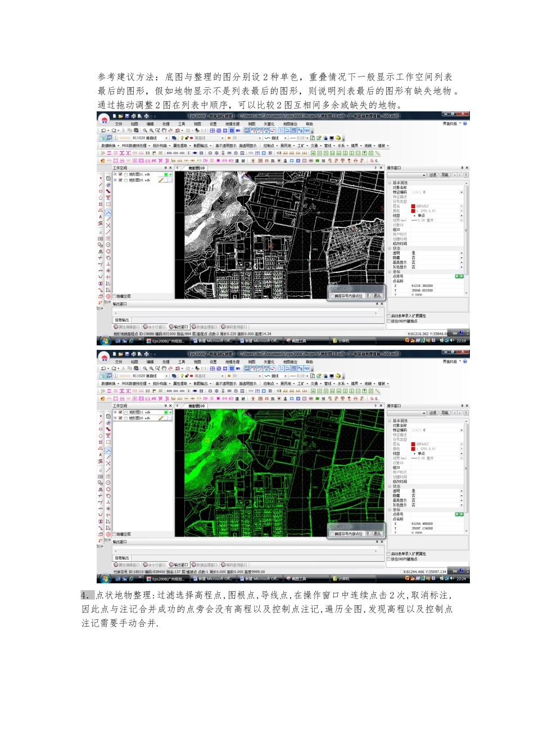The height and width of the screenshot is (756, 534).
Task: Expand 地形图11.edb tree node, upper screenshot
Action: click(115, 174)
